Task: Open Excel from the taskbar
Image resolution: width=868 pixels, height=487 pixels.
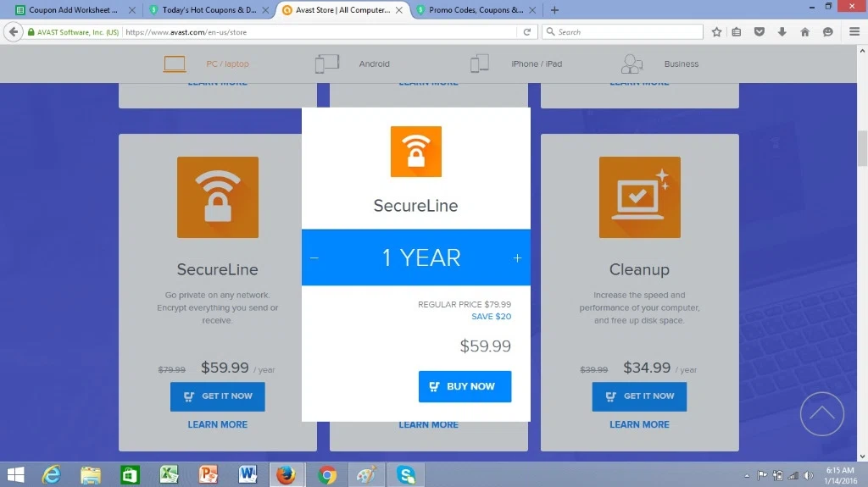Action: coord(169,475)
